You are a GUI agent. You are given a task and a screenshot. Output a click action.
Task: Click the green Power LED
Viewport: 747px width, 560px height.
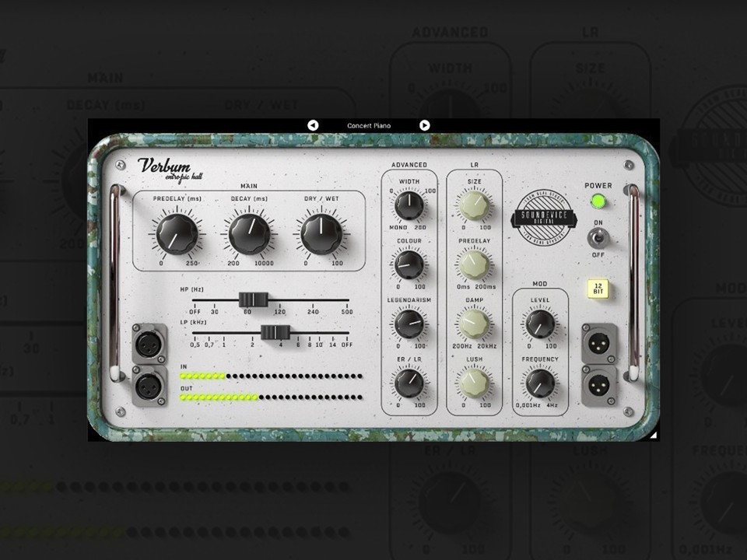pyautogui.click(x=598, y=201)
